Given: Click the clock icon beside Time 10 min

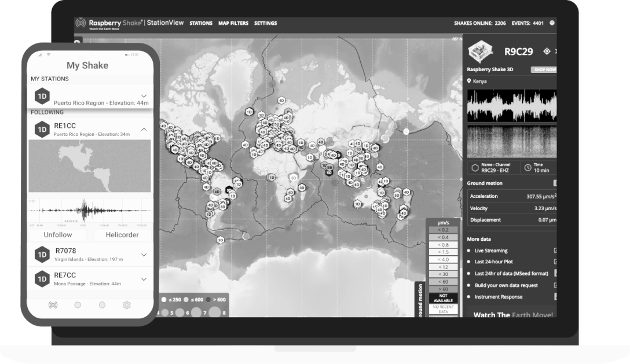Looking at the screenshot, I should point(528,168).
